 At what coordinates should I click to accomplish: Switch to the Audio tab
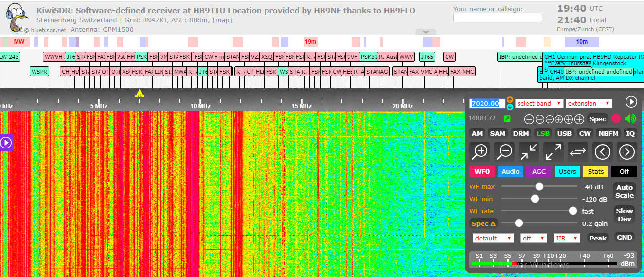(x=510, y=171)
